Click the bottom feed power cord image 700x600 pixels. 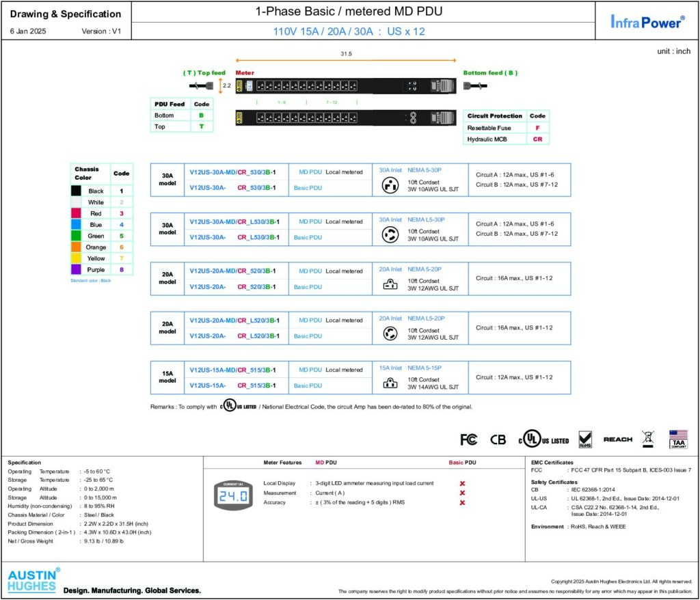point(475,85)
